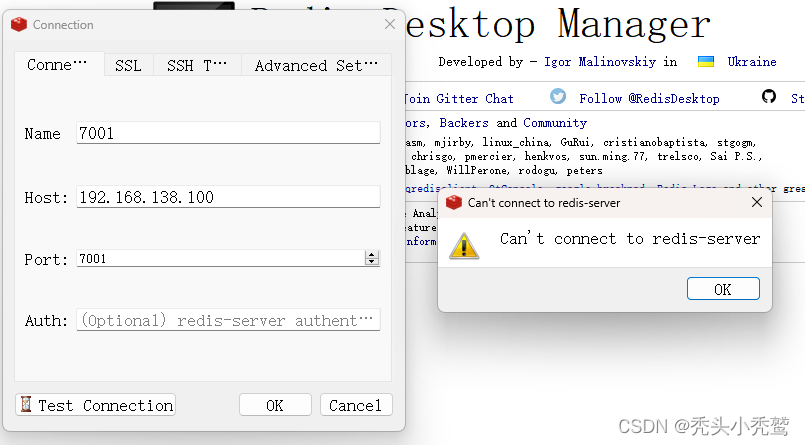The image size is (805, 445).
Task: Click the Port number field
Action: [x=221, y=258]
